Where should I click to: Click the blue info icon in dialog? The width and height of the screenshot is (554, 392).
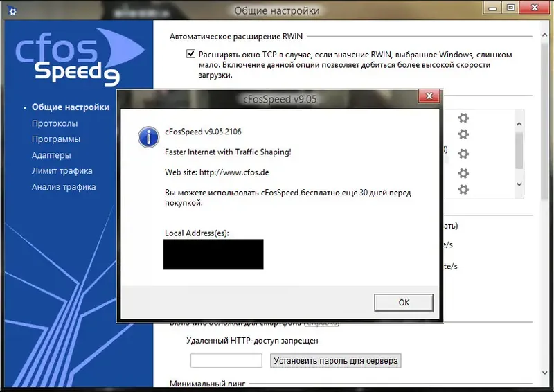click(x=148, y=137)
